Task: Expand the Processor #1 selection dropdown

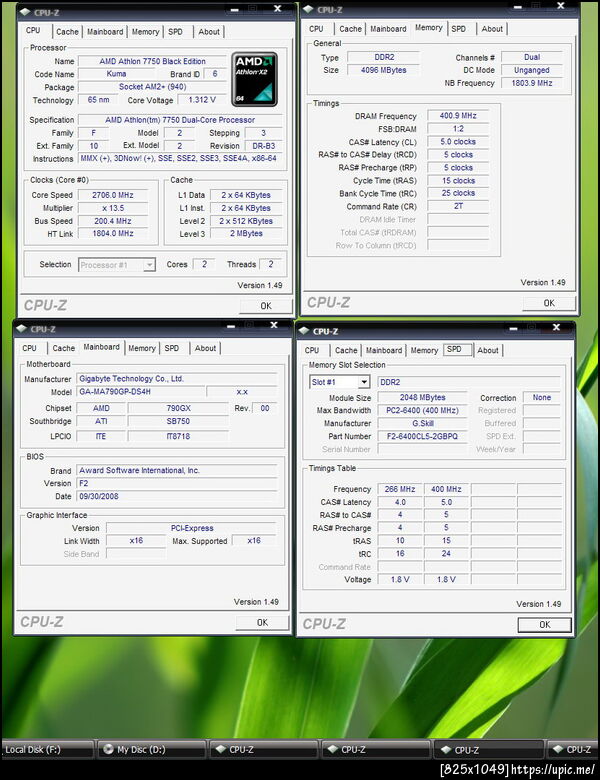Action: pyautogui.click(x=149, y=265)
